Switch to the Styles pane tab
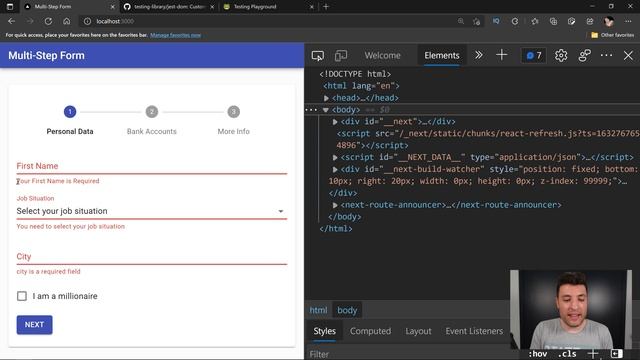The height and width of the screenshot is (360, 640). tap(324, 331)
